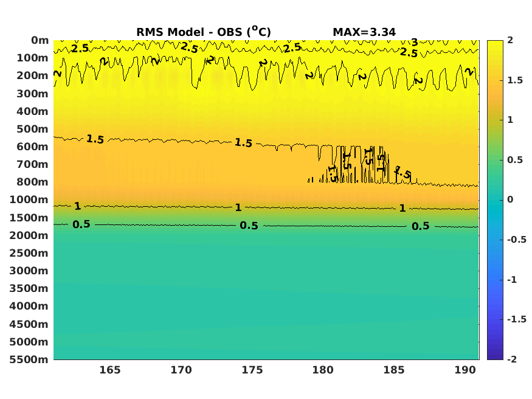Screen dimensions: 532x399
Task: Click the leftmost '0.5' contour label
Action: pyautogui.click(x=81, y=224)
